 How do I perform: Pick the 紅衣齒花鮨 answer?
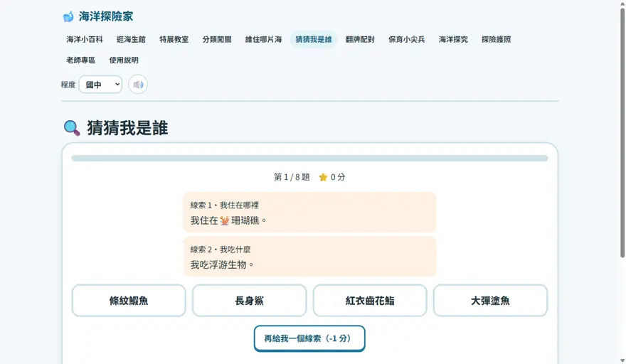tap(370, 301)
